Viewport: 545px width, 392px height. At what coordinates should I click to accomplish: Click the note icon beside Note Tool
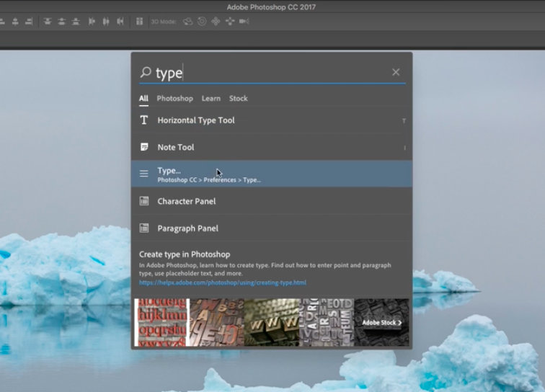144,147
